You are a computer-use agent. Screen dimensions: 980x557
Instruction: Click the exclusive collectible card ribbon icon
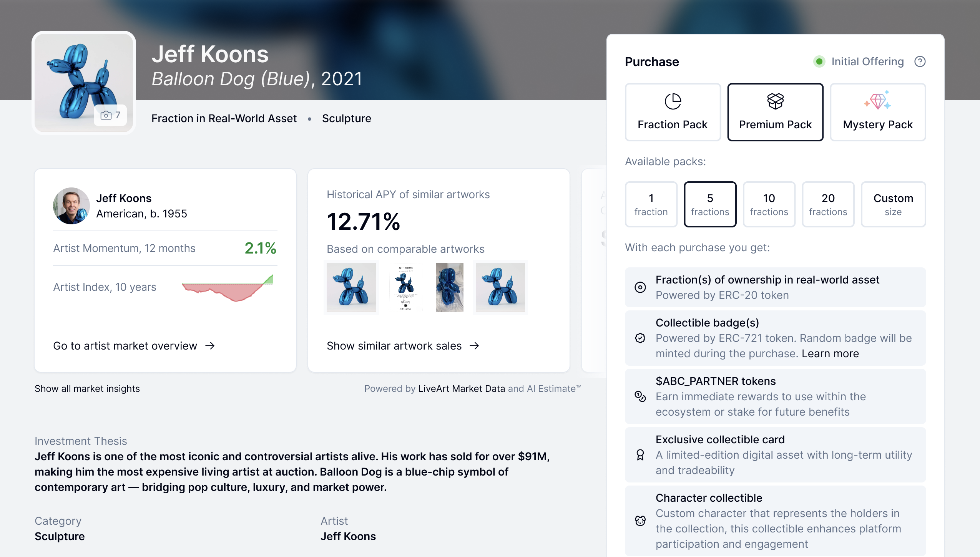640,455
